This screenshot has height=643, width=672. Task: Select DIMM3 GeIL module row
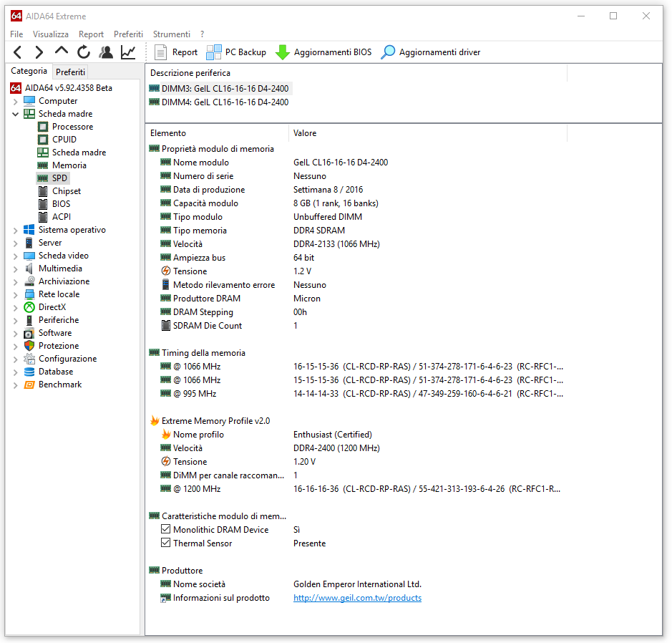tap(220, 89)
